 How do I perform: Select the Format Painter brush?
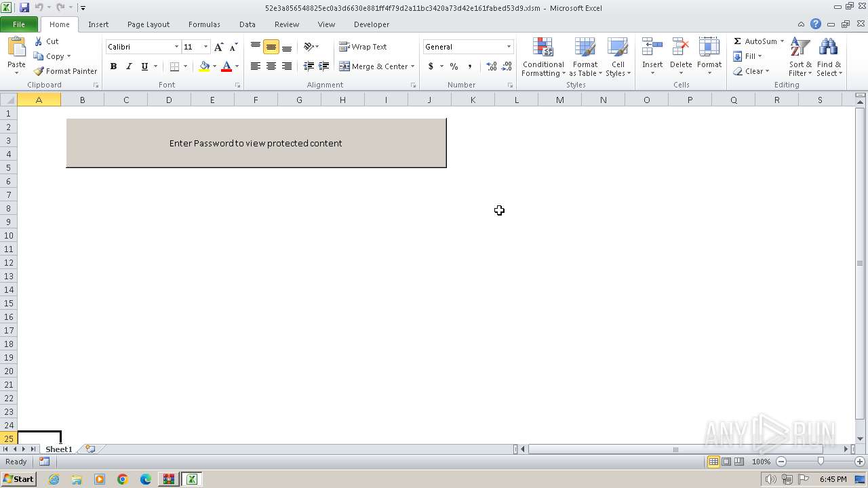pyautogui.click(x=66, y=71)
